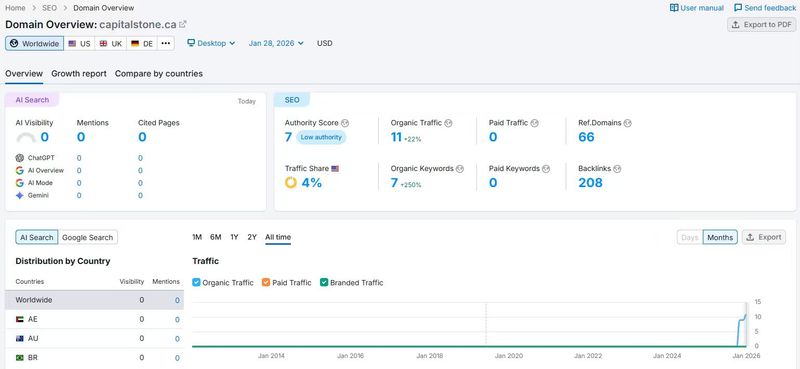Select Worldwide row in country table
Screen dimensions: 800x369
pyautogui.click(x=94, y=300)
